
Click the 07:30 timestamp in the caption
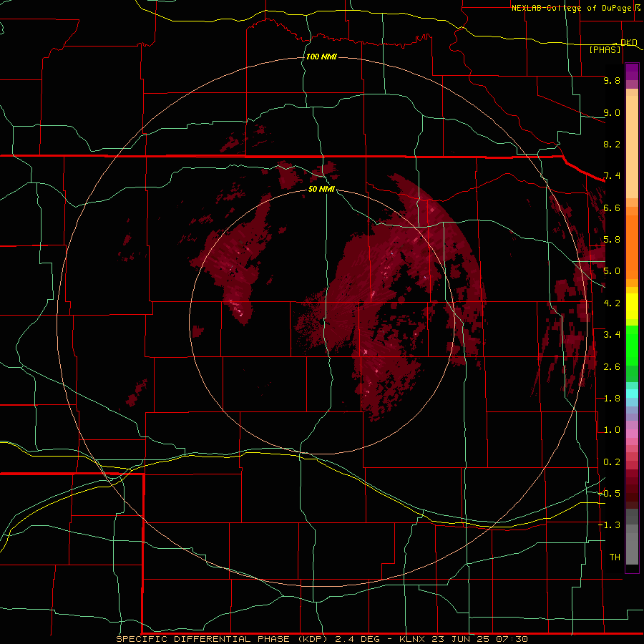click(512, 639)
